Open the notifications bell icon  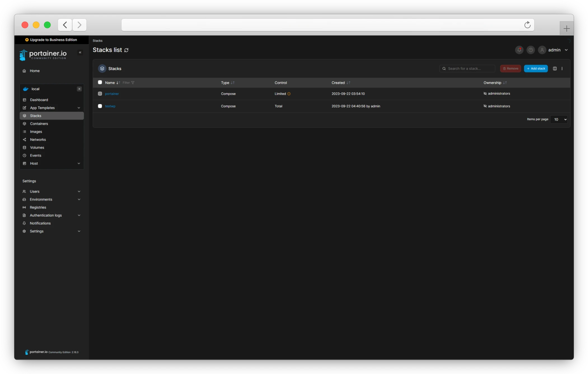pos(519,50)
